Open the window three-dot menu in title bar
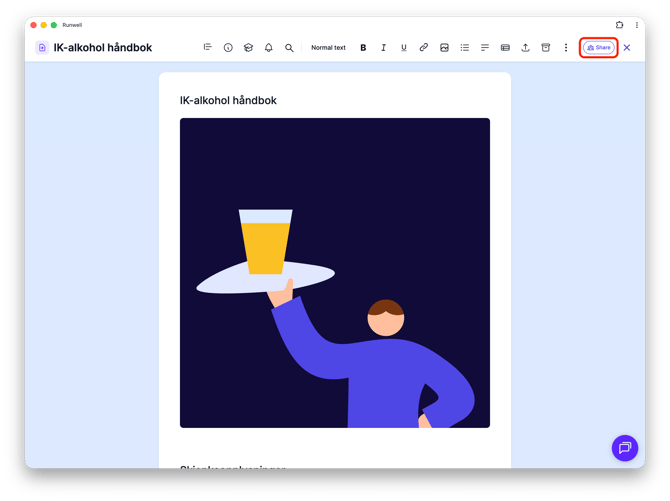The width and height of the screenshot is (670, 501). click(x=637, y=25)
